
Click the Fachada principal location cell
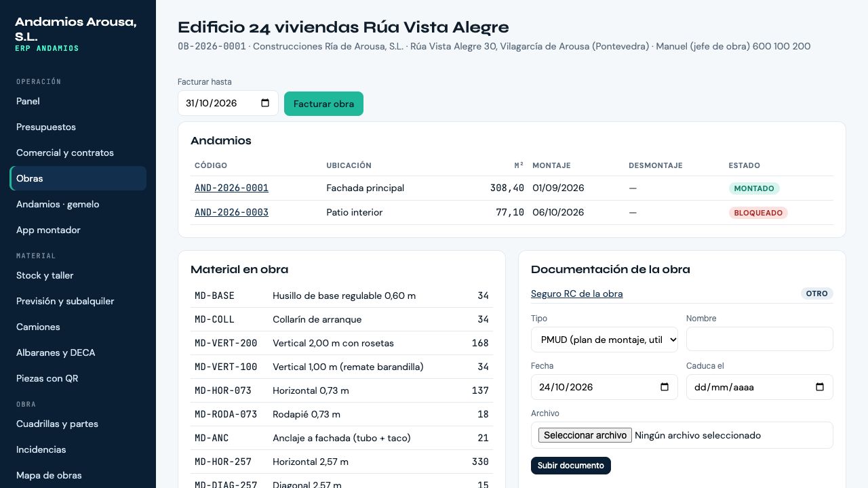tap(365, 188)
